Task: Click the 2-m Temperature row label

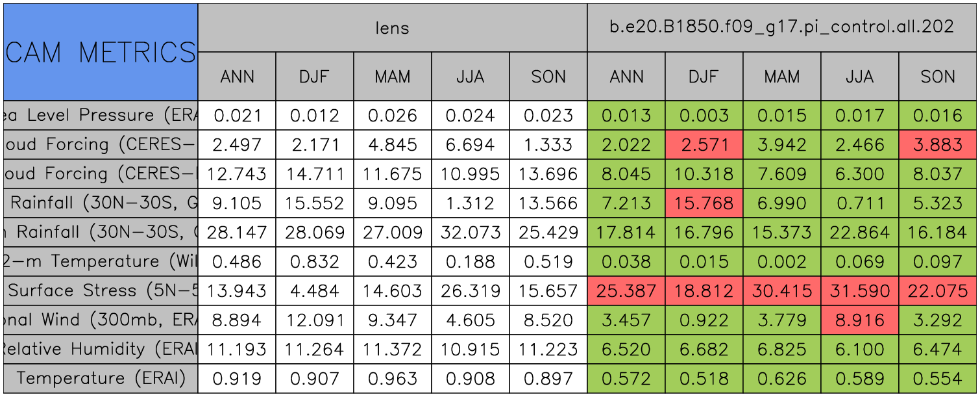Action: [101, 262]
